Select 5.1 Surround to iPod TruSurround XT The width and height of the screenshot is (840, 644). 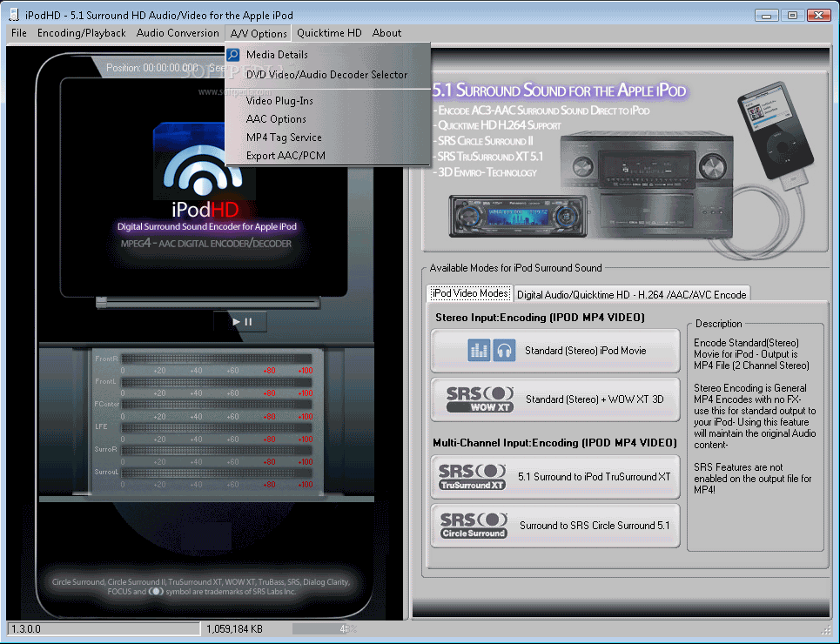555,476
